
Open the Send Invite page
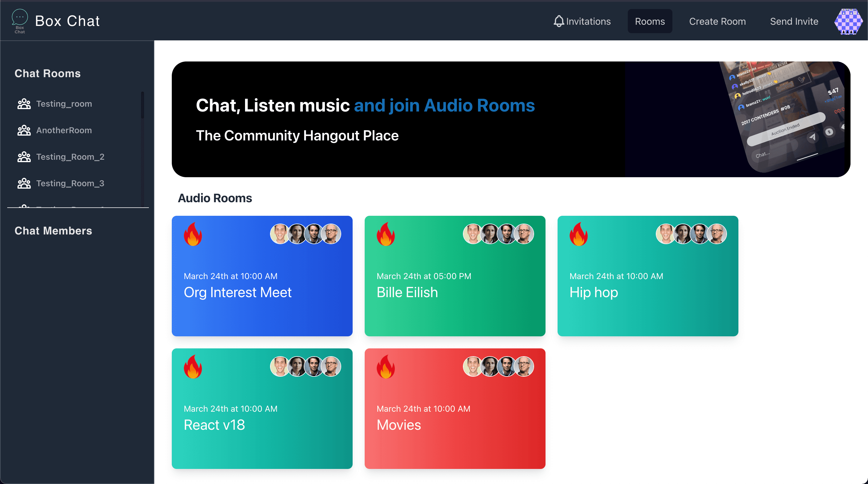click(x=794, y=21)
